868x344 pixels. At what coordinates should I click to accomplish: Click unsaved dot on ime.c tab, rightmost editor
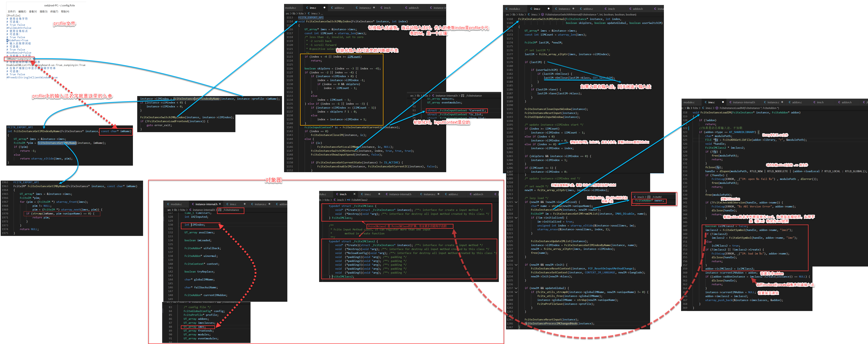pyautogui.click(x=723, y=102)
